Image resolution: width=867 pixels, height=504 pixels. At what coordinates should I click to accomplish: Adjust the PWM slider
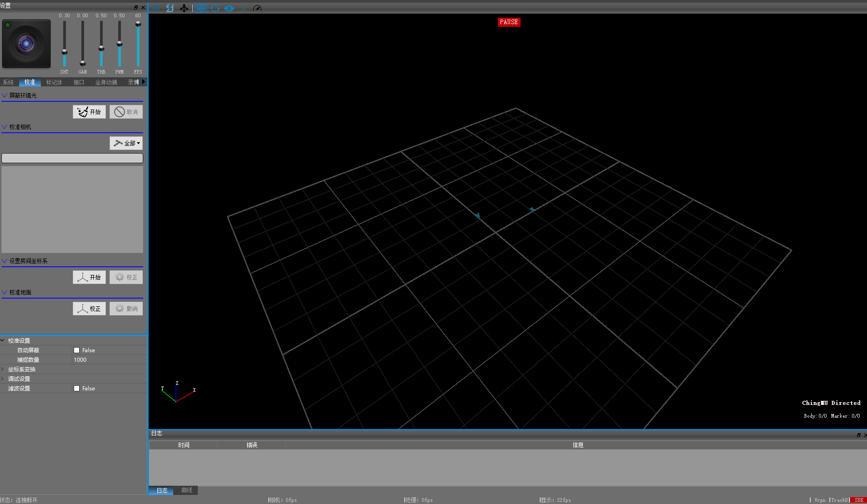pos(120,44)
